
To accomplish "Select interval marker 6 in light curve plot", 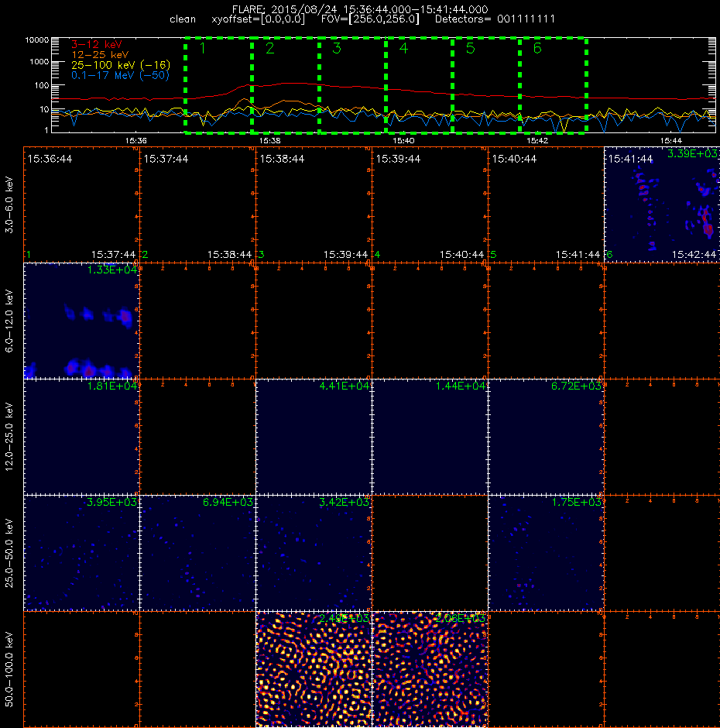I will tap(537, 48).
